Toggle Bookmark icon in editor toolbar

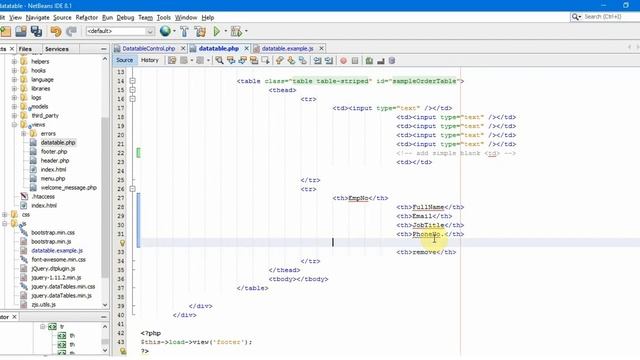click(302, 60)
